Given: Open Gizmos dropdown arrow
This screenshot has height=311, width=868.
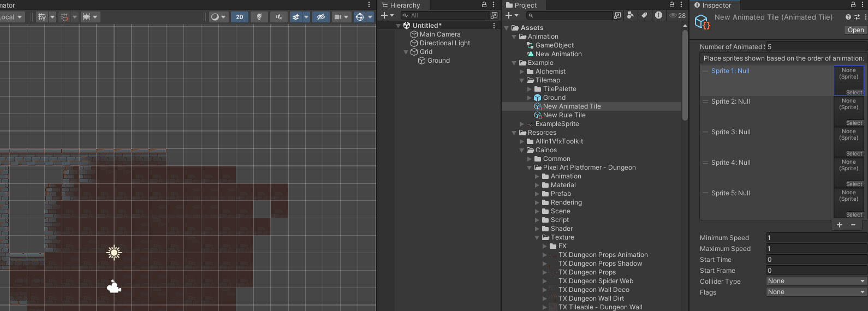Looking at the screenshot, I should click(370, 17).
